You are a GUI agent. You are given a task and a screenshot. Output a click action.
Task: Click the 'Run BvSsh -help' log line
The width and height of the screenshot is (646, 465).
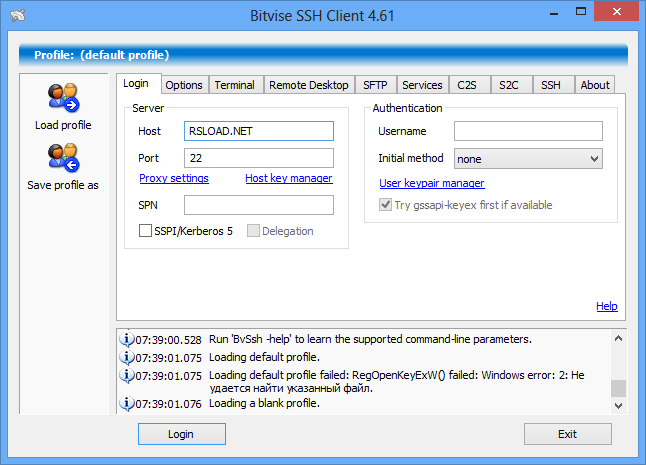click(x=370, y=339)
